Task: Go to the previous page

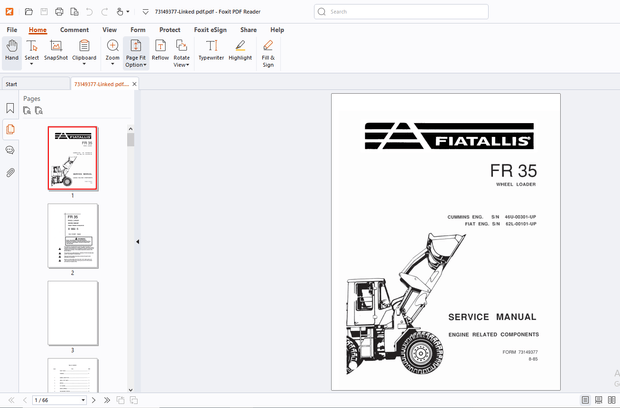Action: pos(25,400)
